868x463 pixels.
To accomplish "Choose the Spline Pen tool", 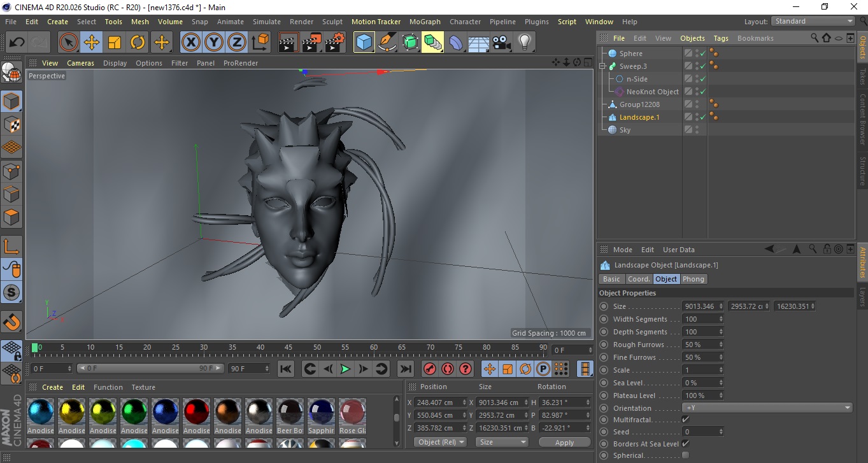I will point(387,43).
